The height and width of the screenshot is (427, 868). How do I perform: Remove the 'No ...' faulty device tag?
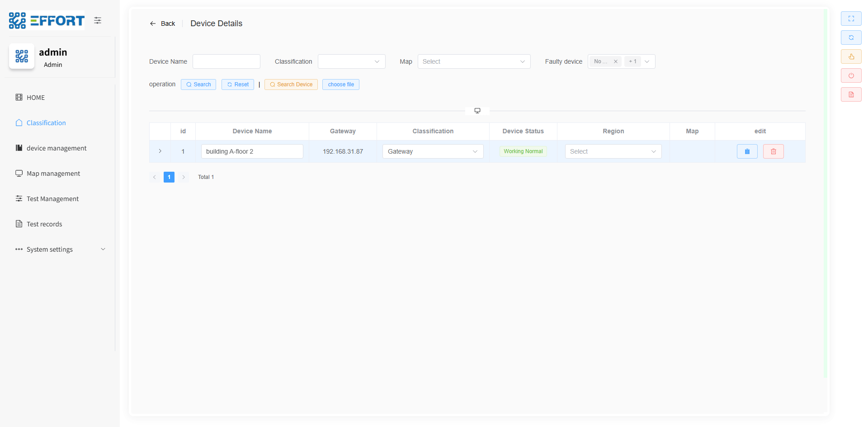point(615,61)
